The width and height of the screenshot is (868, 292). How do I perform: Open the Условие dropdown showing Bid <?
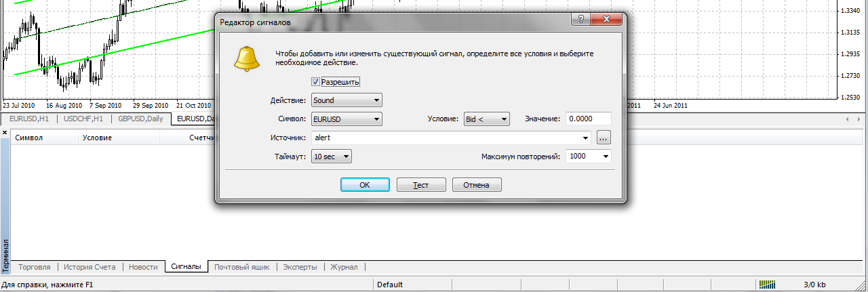point(486,119)
